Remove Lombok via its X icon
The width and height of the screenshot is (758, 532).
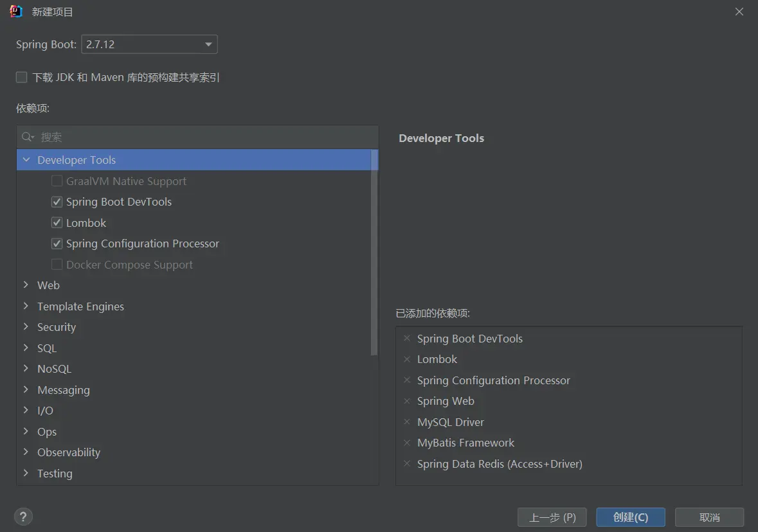tap(407, 359)
